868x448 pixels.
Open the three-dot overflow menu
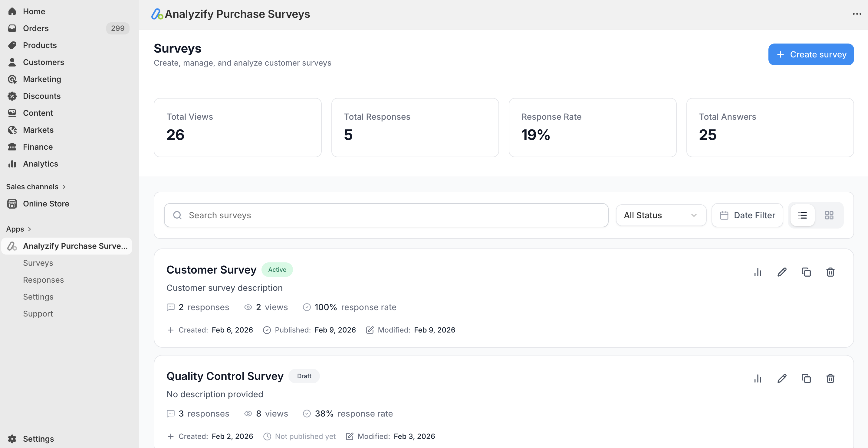click(x=856, y=14)
